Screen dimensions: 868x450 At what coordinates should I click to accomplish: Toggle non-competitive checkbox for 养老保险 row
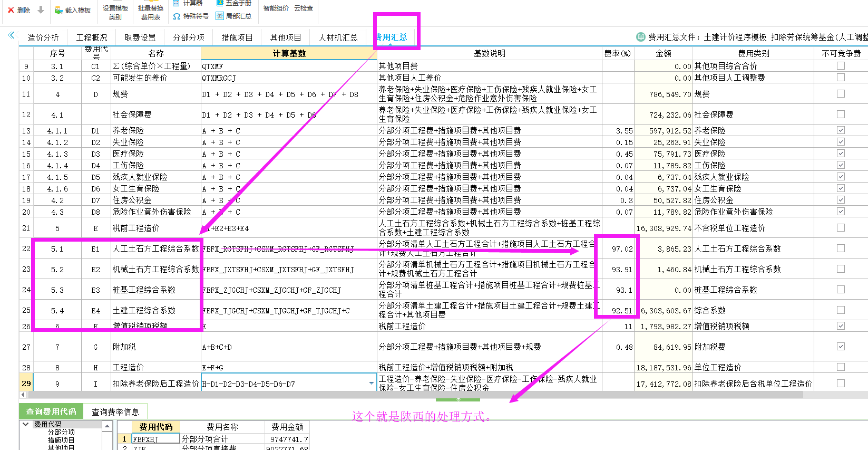841,130
